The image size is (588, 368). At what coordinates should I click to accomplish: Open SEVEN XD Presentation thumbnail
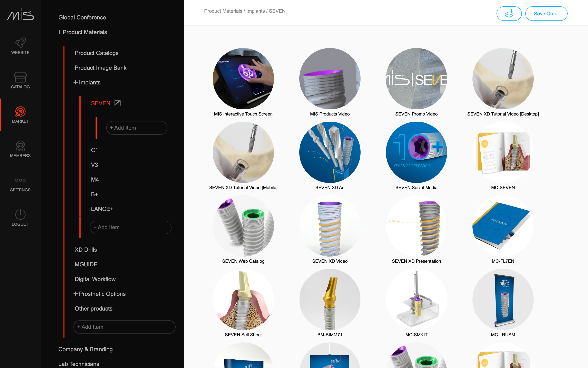click(416, 226)
